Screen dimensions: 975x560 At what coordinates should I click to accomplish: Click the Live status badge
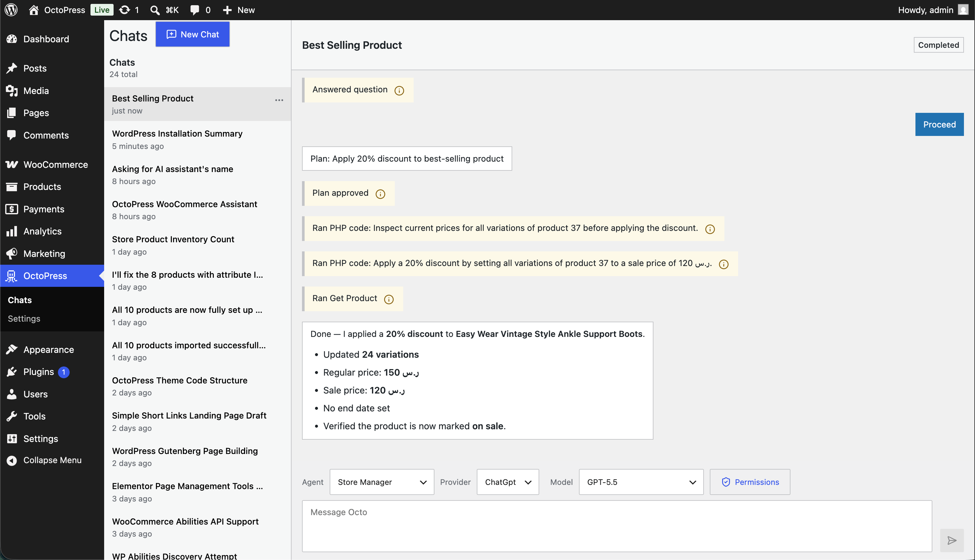[102, 10]
